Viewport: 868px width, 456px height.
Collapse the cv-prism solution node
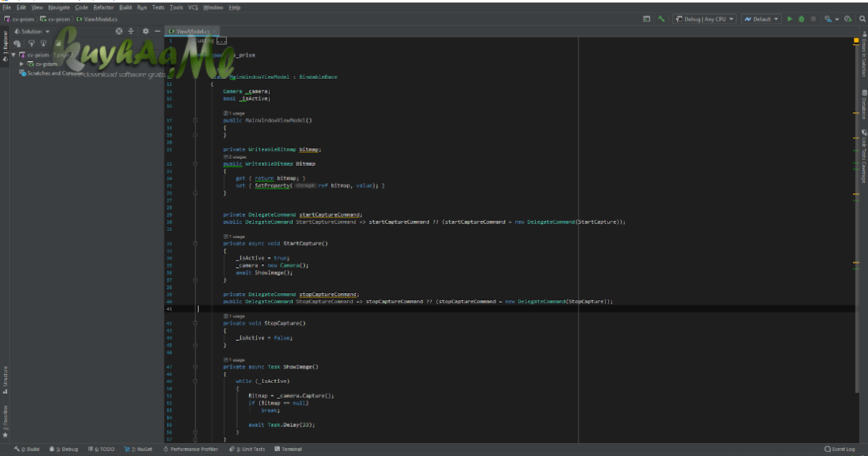click(14, 54)
